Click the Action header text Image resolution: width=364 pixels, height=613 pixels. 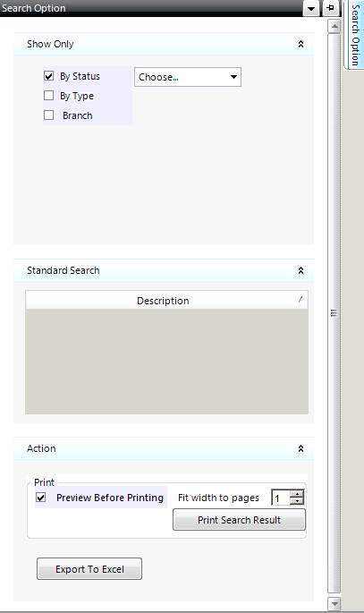[41, 448]
